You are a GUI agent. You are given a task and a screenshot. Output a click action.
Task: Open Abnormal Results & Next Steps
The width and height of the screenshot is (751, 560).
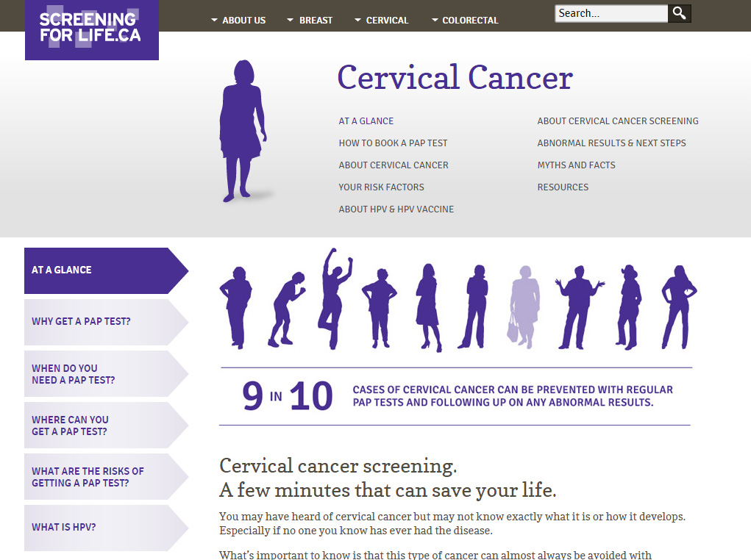[x=611, y=143]
